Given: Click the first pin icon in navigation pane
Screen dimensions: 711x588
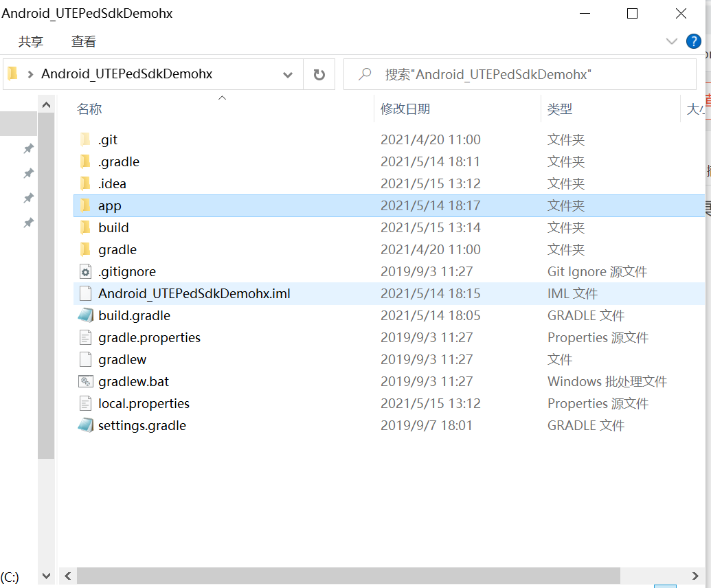Looking at the screenshot, I should (x=29, y=148).
